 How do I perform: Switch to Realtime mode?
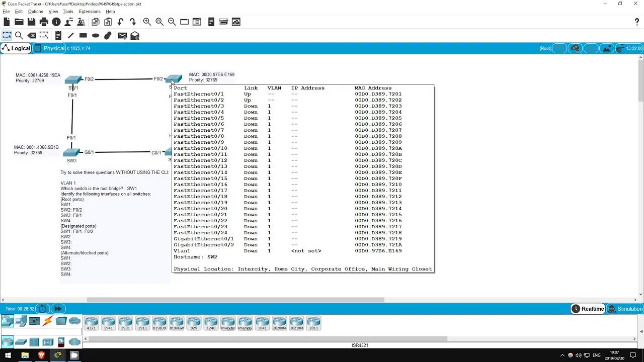click(588, 308)
